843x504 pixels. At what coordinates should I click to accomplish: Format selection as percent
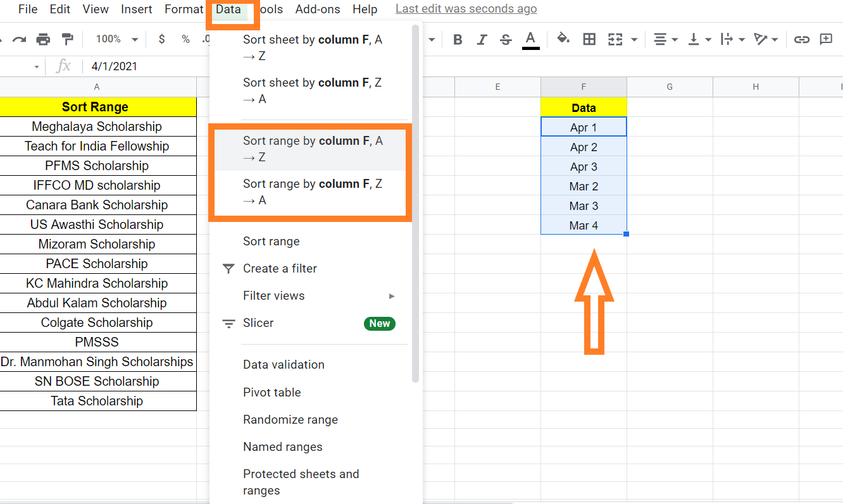(185, 39)
